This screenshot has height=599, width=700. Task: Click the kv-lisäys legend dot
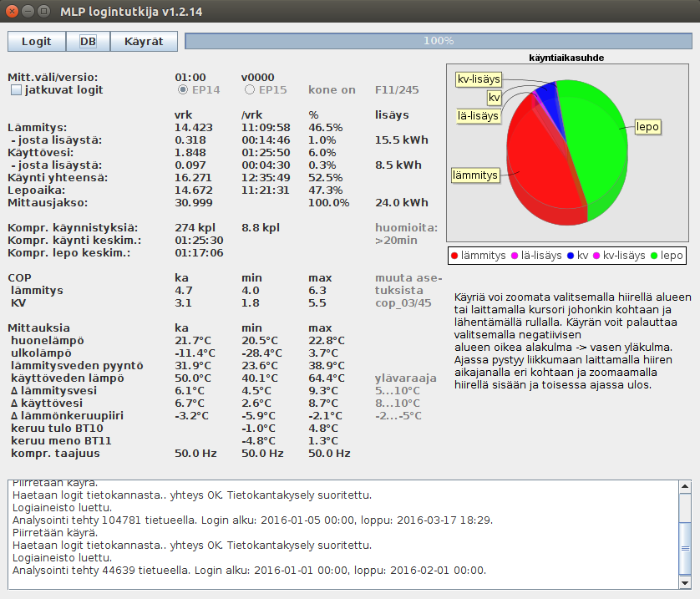pos(596,256)
